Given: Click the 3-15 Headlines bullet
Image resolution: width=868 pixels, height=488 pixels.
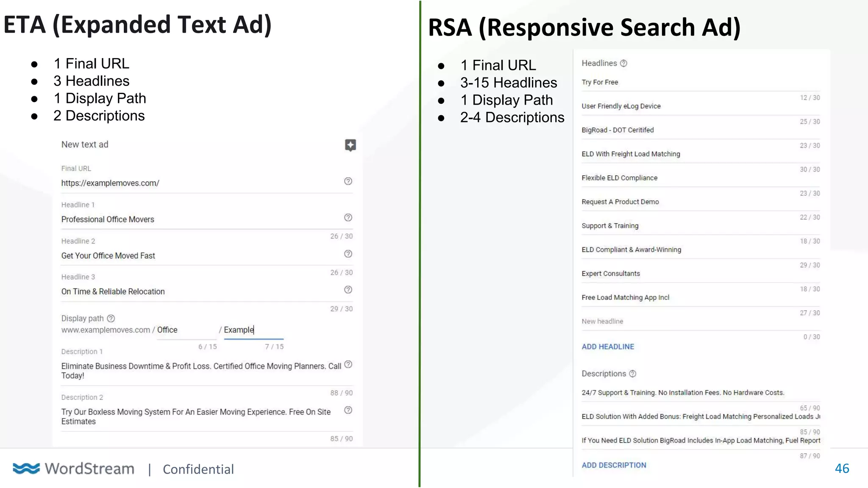Looking at the screenshot, I should point(509,83).
